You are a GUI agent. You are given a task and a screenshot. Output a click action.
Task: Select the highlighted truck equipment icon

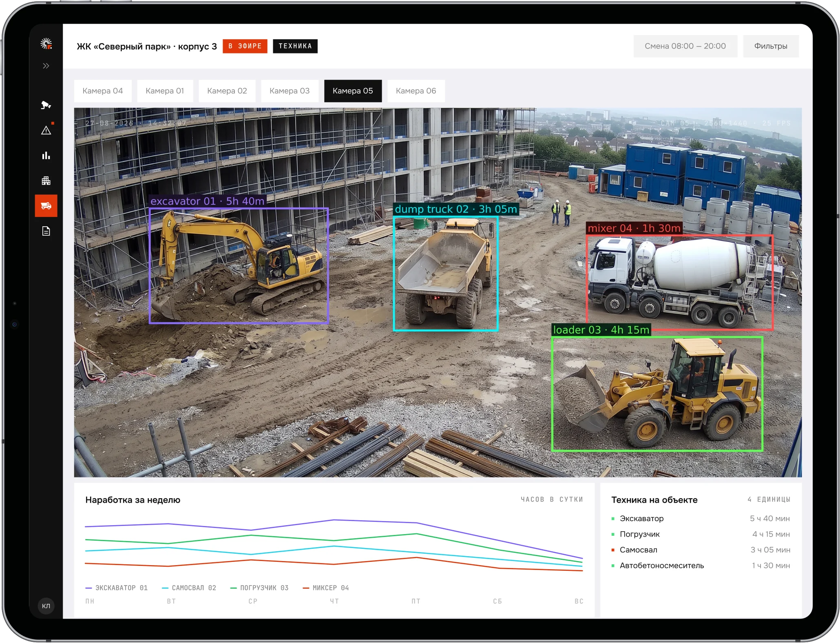[46, 205]
